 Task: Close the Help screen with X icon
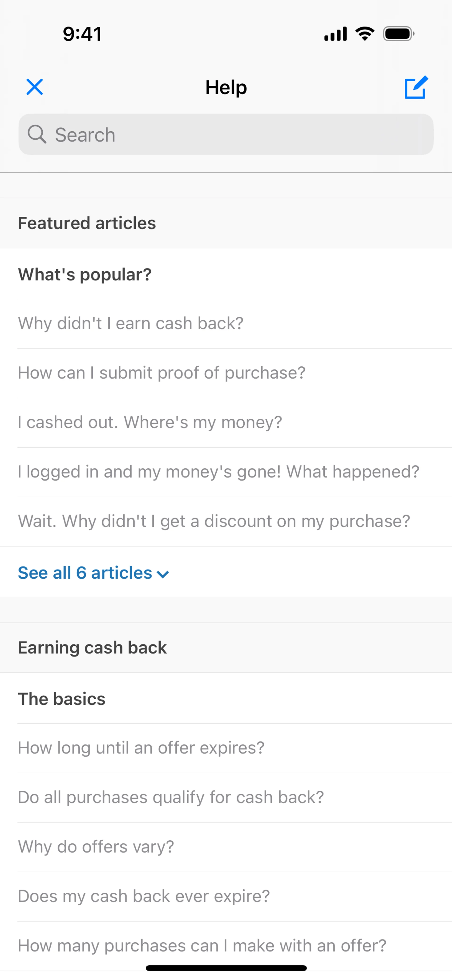(x=35, y=87)
